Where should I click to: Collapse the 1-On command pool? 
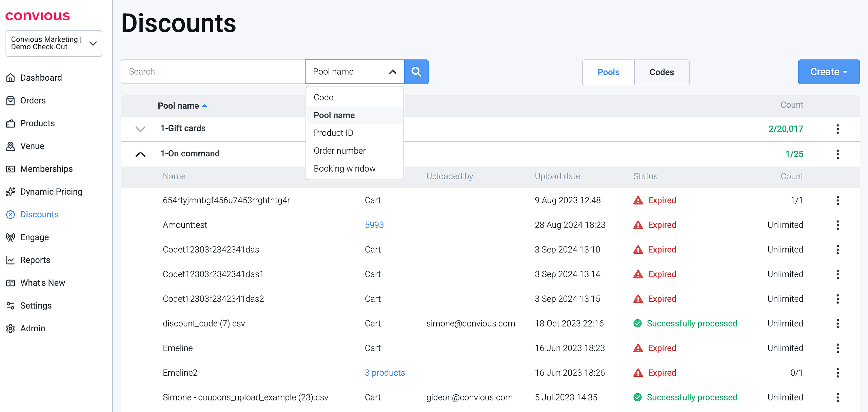coord(140,154)
